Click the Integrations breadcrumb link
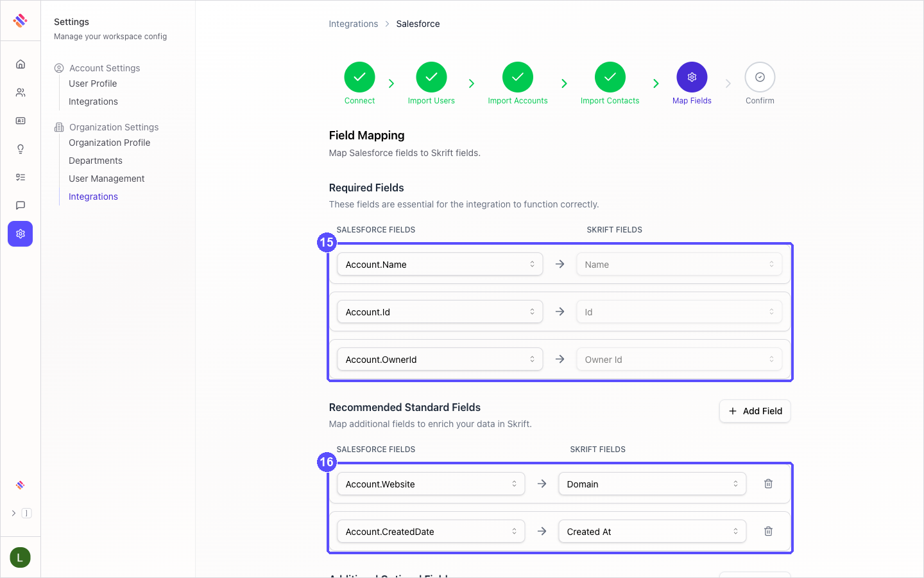Image resolution: width=924 pixels, height=578 pixels. click(354, 24)
